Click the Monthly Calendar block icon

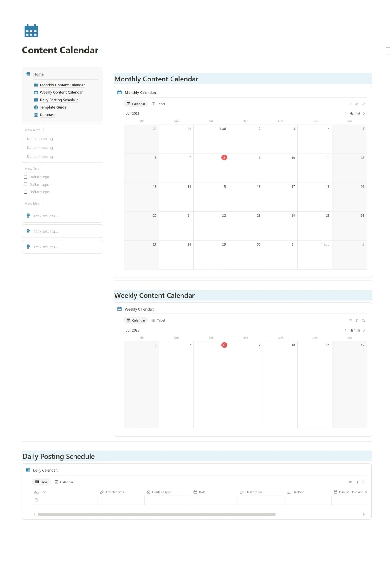tap(119, 92)
